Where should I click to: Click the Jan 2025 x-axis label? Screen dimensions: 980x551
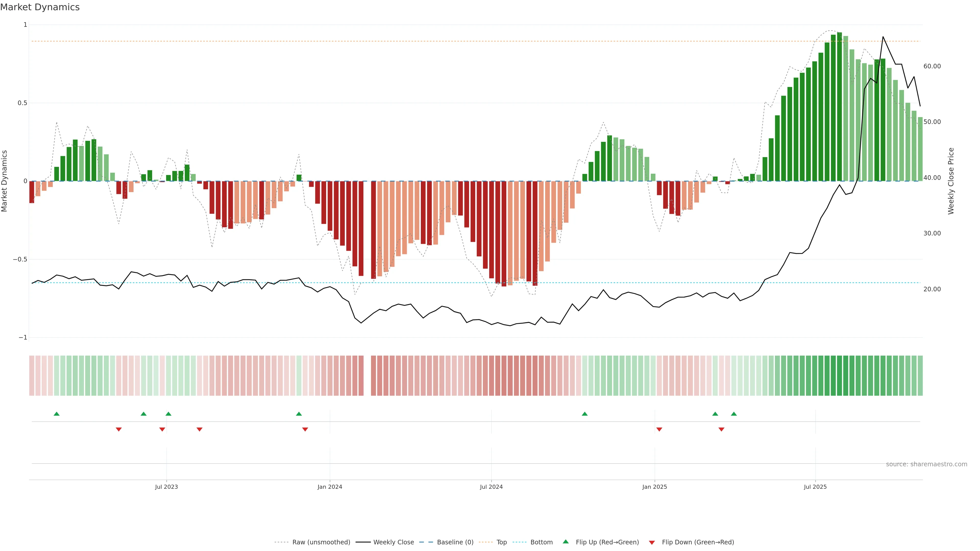(654, 487)
